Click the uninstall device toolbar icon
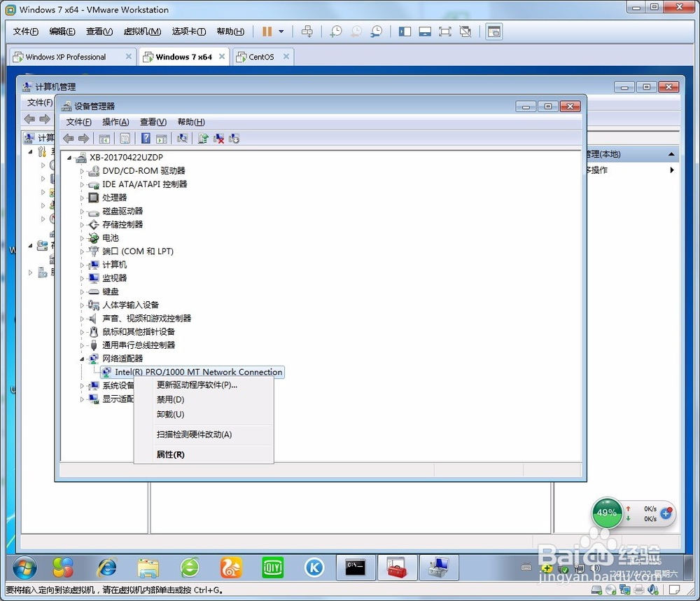Viewport: 700px width, 601px height. 218,139
